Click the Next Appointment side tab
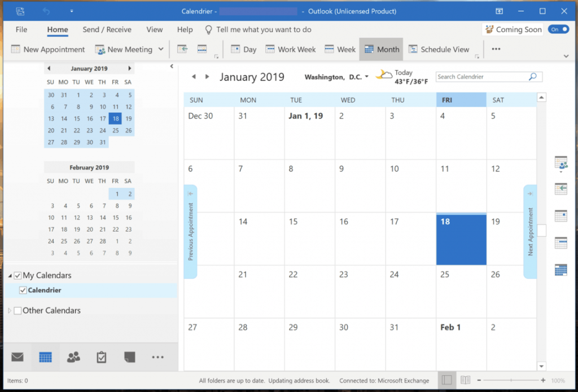The height and width of the screenshot is (392, 578). pos(530,232)
